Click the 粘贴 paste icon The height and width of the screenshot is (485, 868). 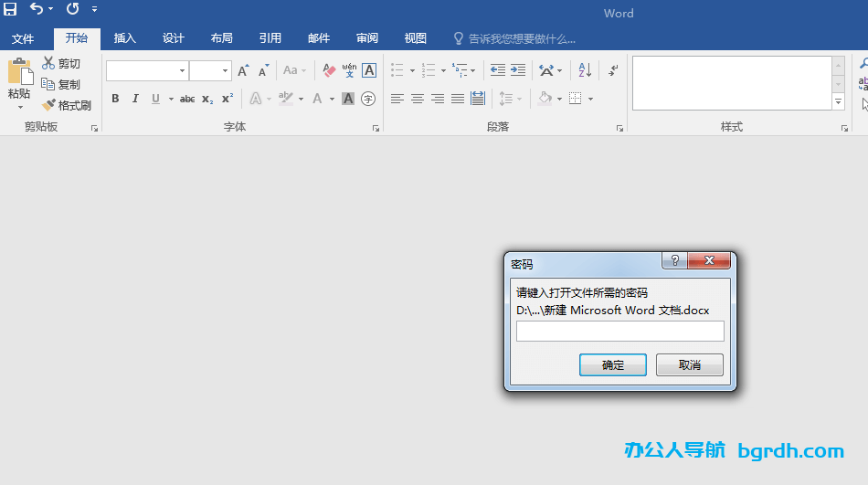pyautogui.click(x=20, y=72)
